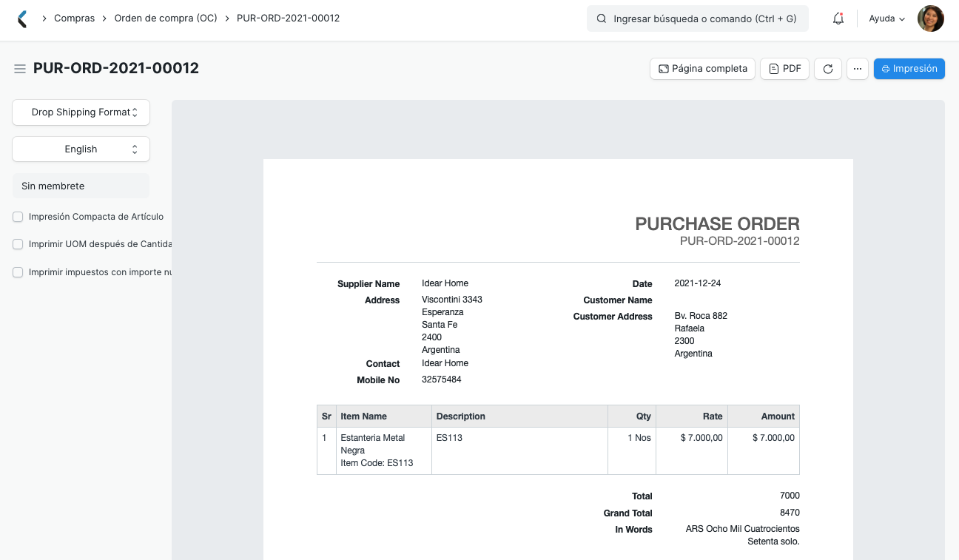Click item name Estanteria Metal Negra

click(x=373, y=444)
